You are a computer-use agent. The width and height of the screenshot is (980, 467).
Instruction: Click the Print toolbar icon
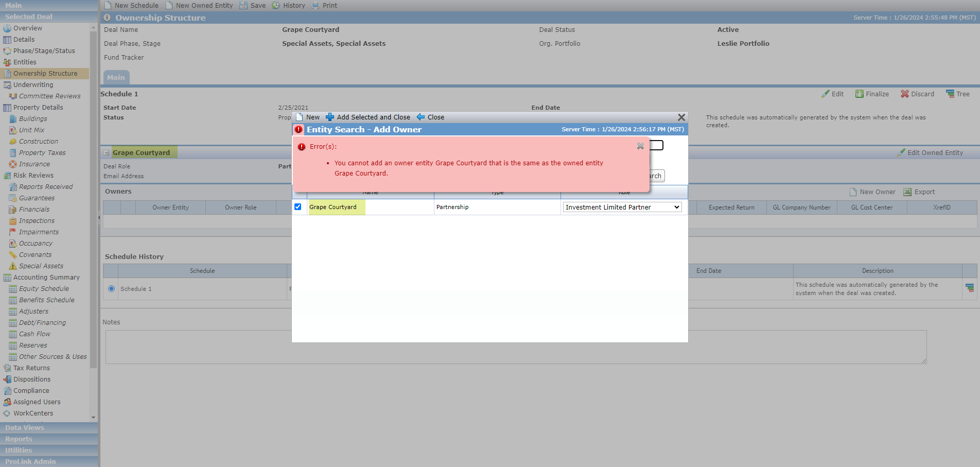tap(316, 6)
